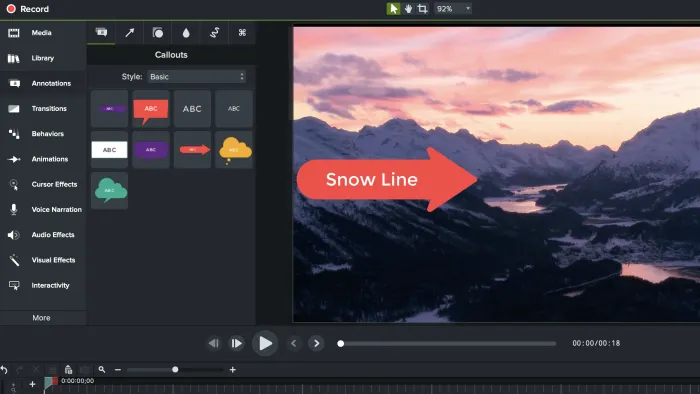Open the Transitions tab
Image resolution: width=700 pixels, height=394 pixels.
point(43,108)
